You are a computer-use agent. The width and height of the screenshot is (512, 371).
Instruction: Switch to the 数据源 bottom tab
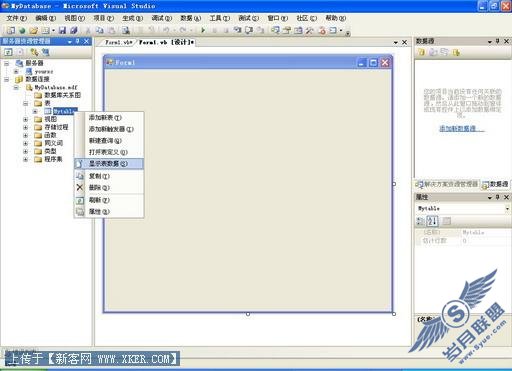point(495,184)
